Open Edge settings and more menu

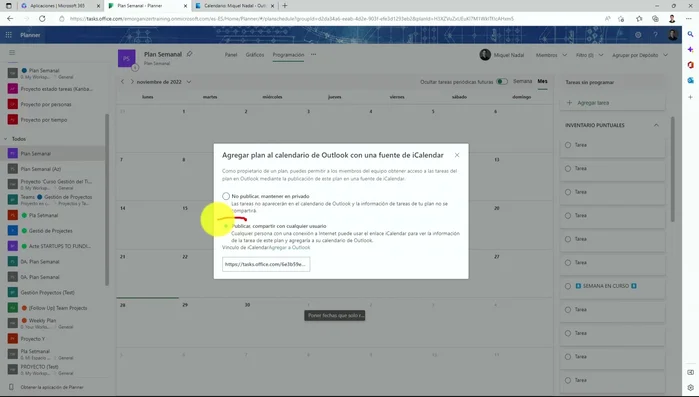pyautogui.click(x=689, y=19)
